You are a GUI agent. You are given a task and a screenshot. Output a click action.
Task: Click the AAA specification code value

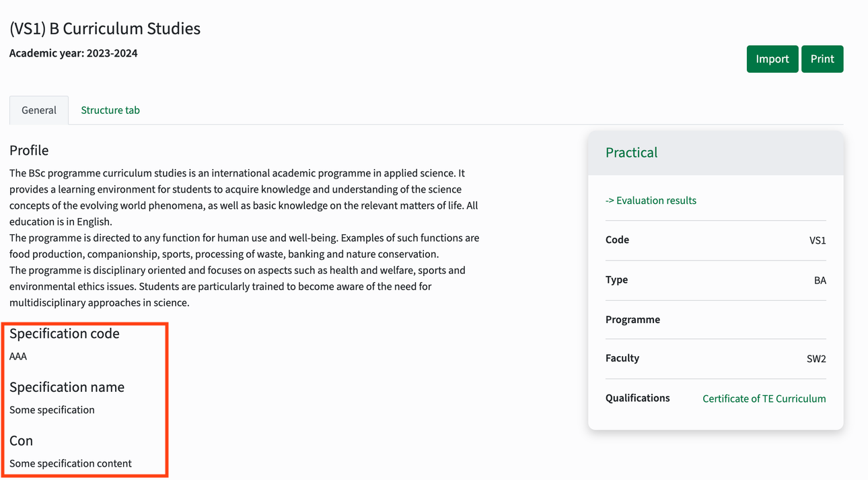click(18, 356)
